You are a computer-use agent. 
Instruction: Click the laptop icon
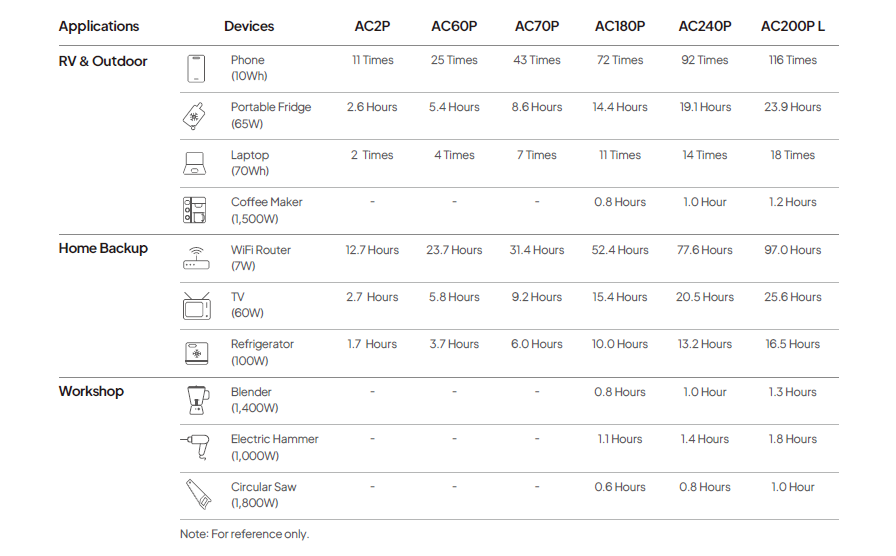[195, 163]
